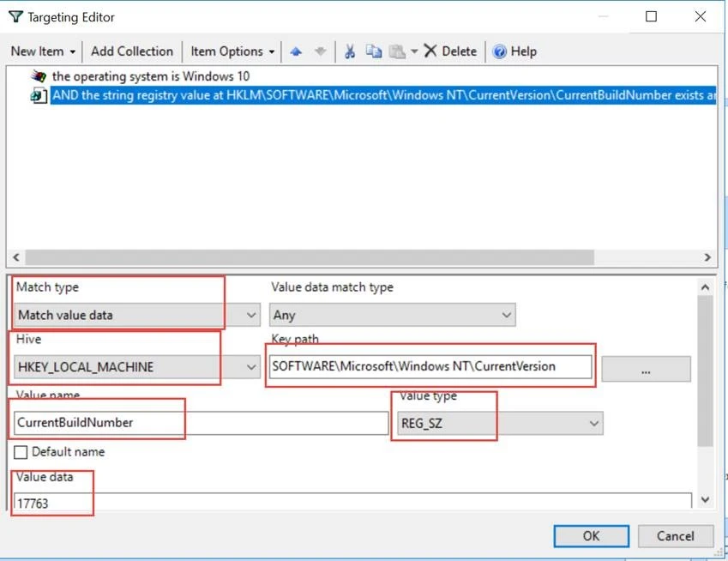The height and width of the screenshot is (561, 728).
Task: Select the registry value targeting item
Action: point(377,95)
